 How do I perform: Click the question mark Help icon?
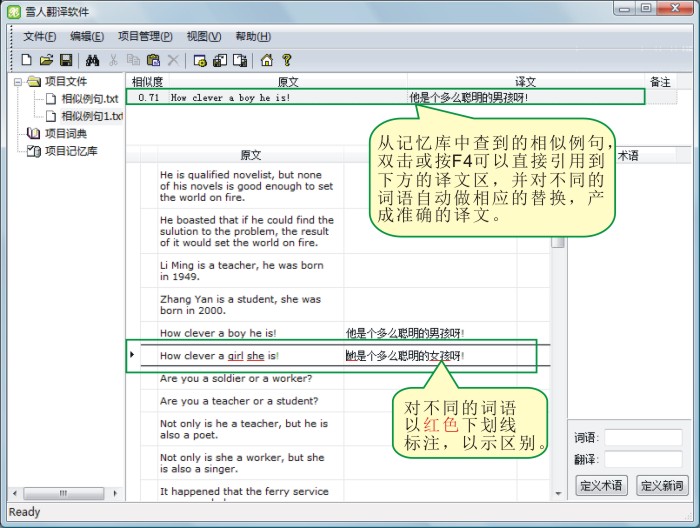click(287, 61)
